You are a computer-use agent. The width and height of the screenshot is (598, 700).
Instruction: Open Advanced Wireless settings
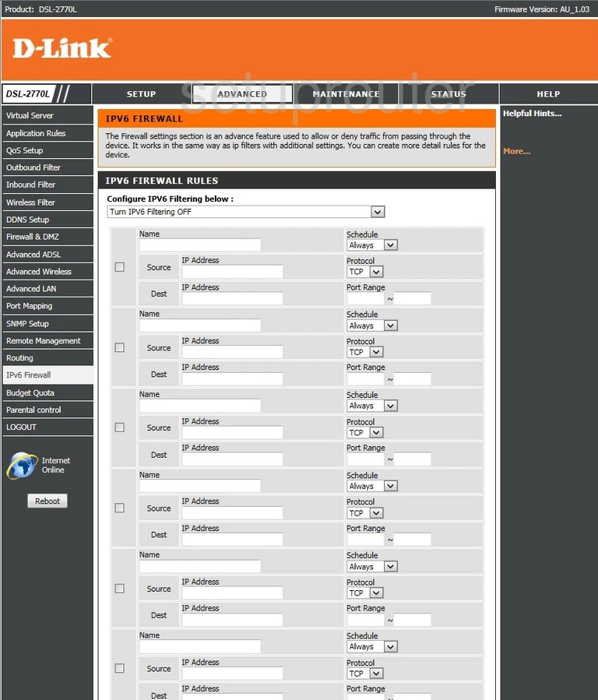(x=47, y=272)
